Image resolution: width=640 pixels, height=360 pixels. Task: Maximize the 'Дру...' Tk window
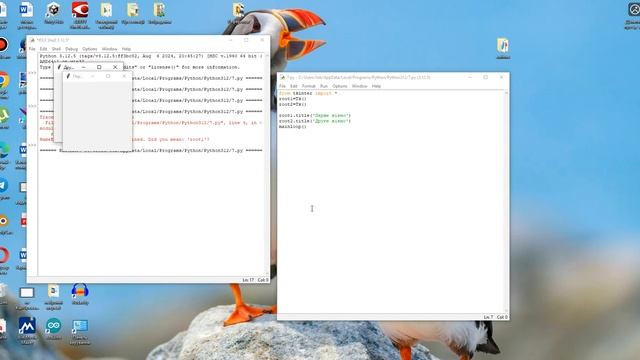99,67
